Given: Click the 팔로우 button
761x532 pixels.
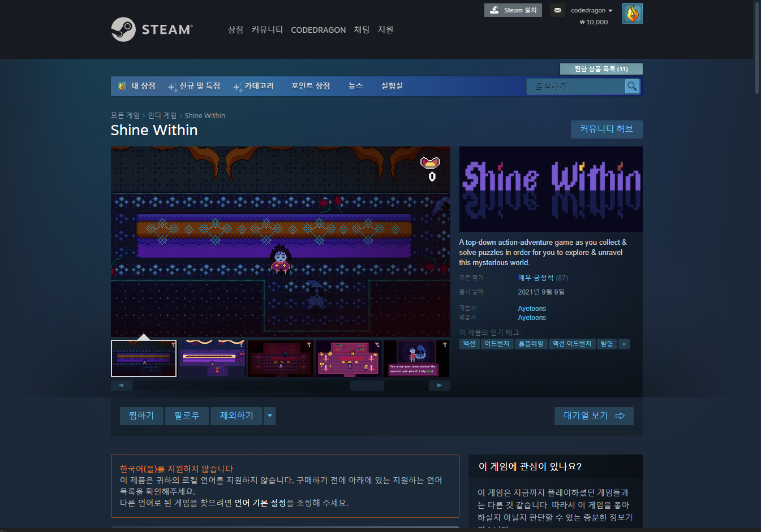Looking at the screenshot, I should (187, 416).
